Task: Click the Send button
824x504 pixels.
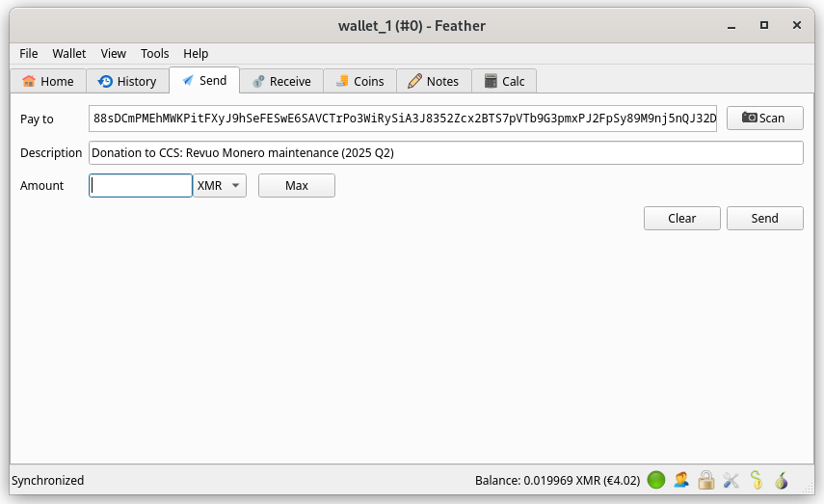Action: coord(764,219)
